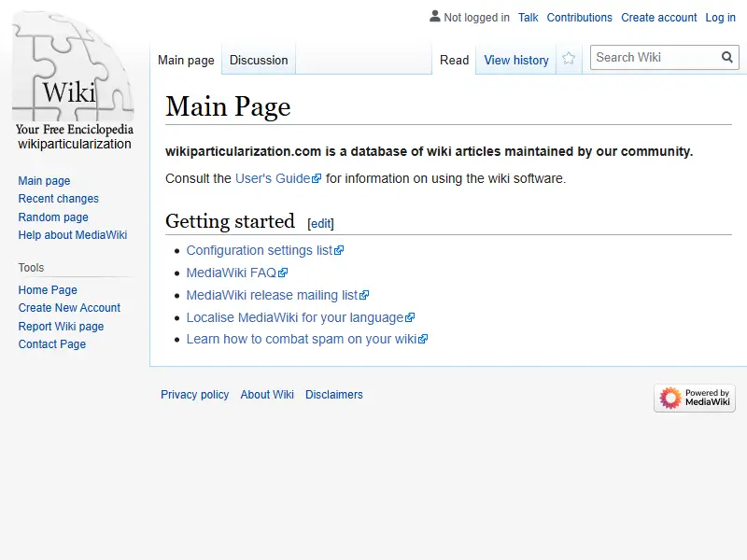Image resolution: width=747 pixels, height=560 pixels.
Task: Open Recent changes in sidebar
Action: pyautogui.click(x=59, y=199)
